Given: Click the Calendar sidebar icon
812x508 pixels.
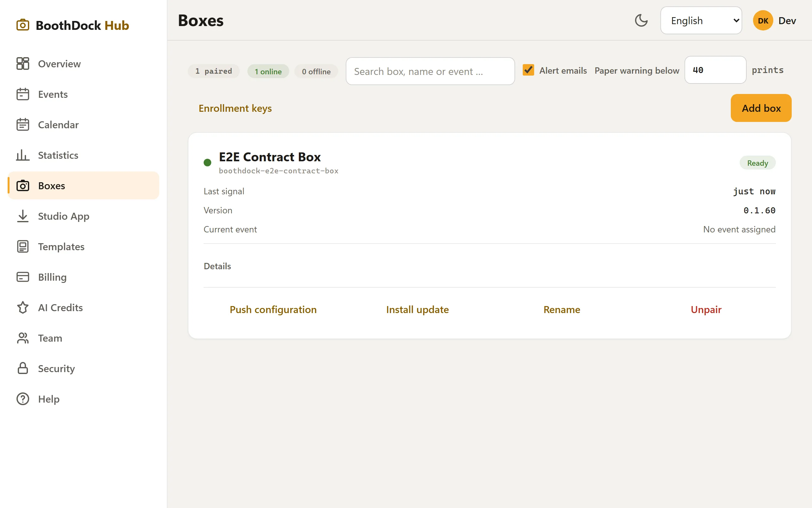Looking at the screenshot, I should point(23,125).
